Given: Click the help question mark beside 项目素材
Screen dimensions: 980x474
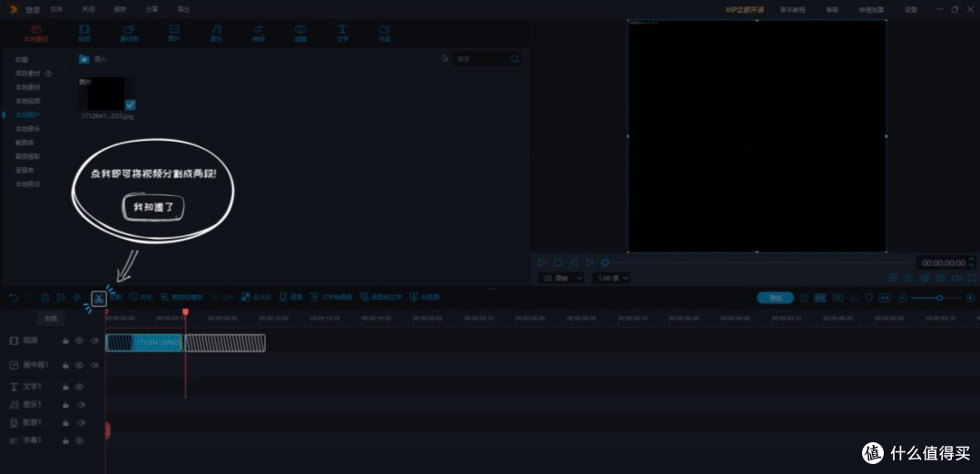Looking at the screenshot, I should (x=48, y=74).
